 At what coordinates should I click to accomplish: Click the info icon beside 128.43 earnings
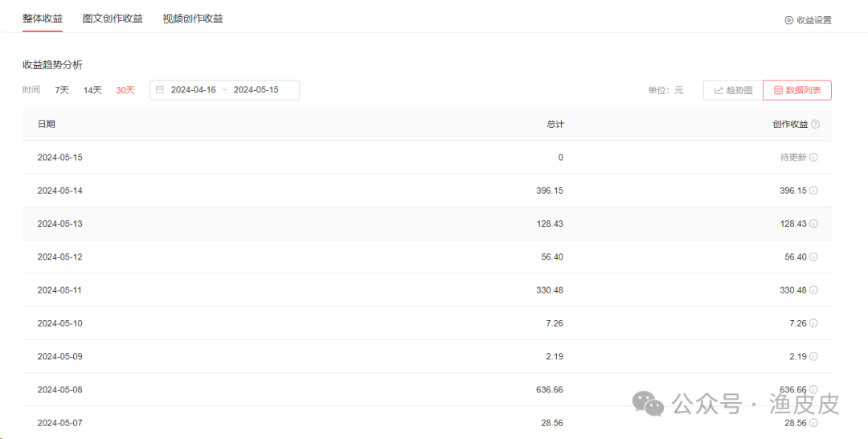pyautogui.click(x=813, y=224)
